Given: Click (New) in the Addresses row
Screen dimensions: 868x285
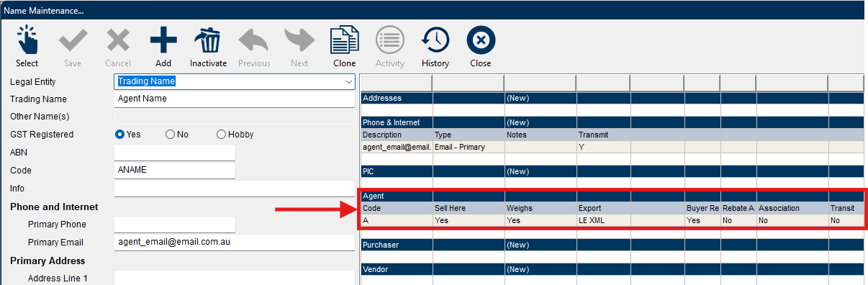Looking at the screenshot, I should [x=517, y=98].
